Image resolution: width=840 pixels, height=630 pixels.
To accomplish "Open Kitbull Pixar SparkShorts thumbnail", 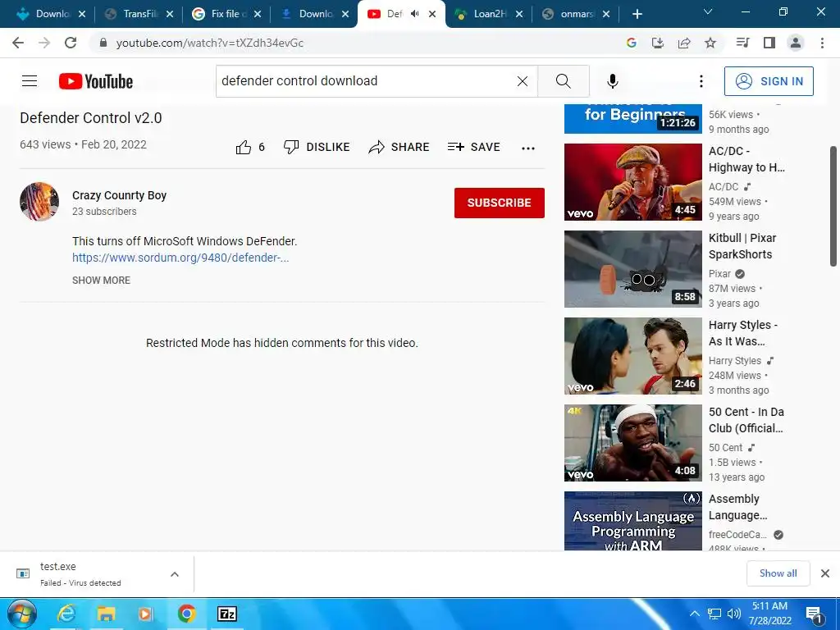I will coord(632,269).
